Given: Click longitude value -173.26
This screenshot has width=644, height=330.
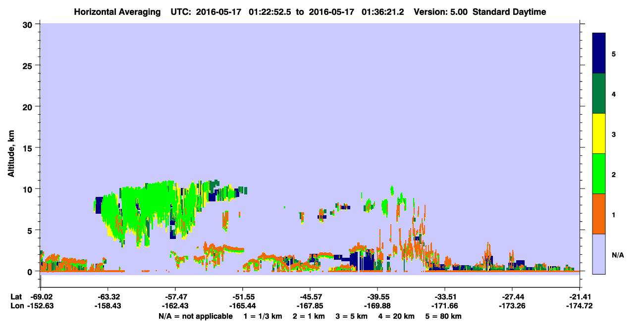Looking at the screenshot, I should pos(512,306).
